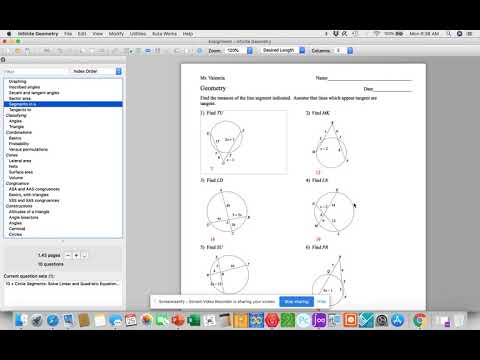
Task: Select question 3 Find LD diagram
Action: tap(228, 212)
